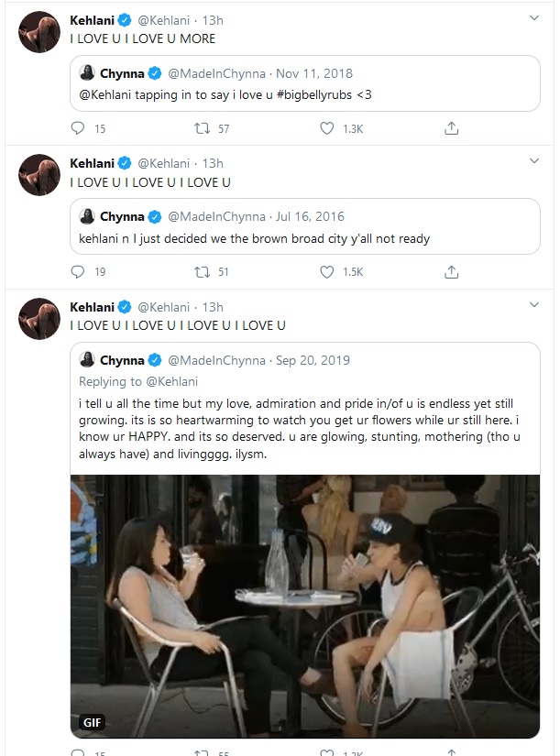560x756 pixels.
Task: Open Kehlani's avatar on the third tweet
Action: [x=39, y=319]
